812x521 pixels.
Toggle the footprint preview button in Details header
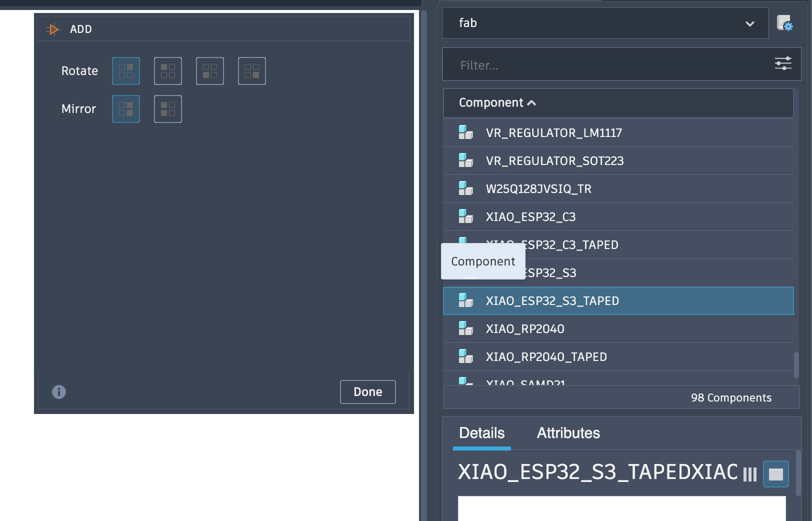pyautogui.click(x=774, y=474)
